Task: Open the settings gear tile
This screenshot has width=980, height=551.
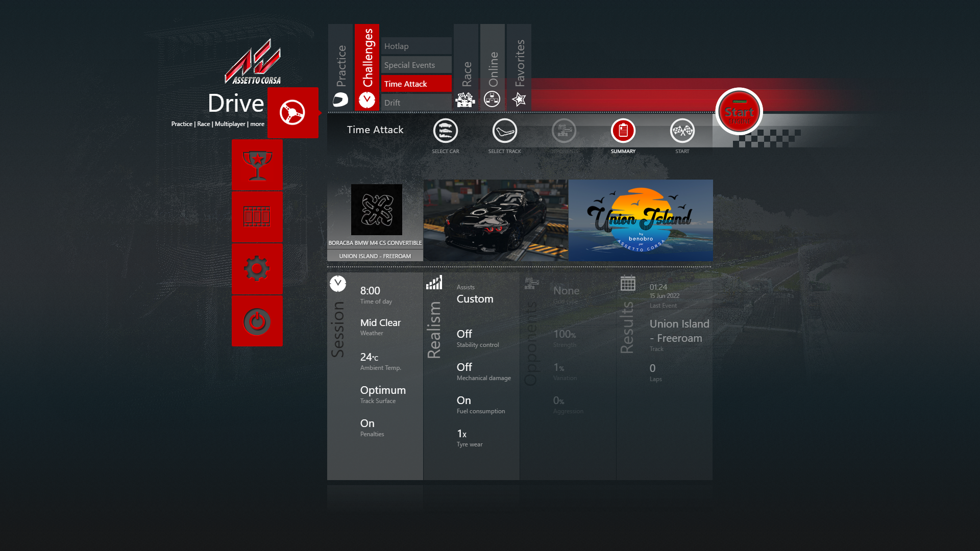Action: pyautogui.click(x=257, y=269)
